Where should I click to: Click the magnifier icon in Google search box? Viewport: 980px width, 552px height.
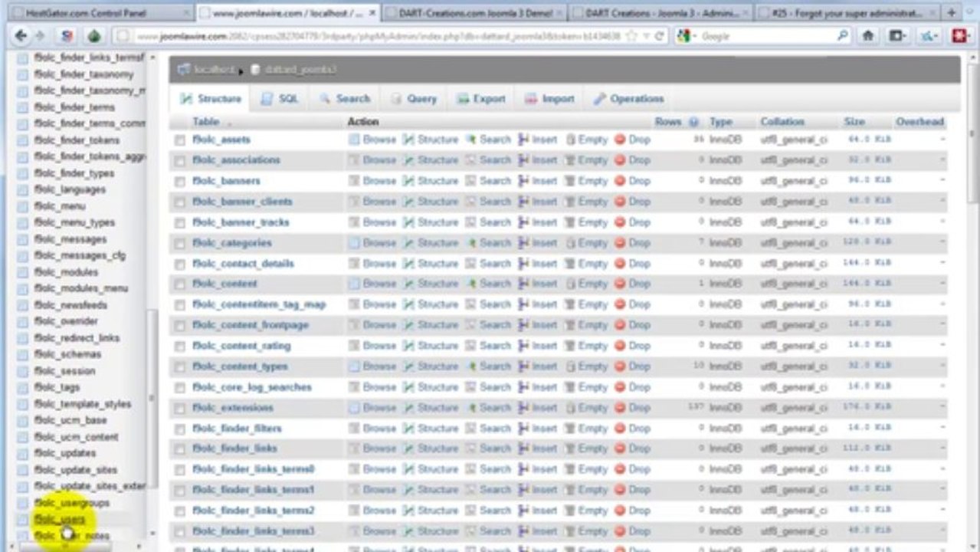tap(843, 36)
